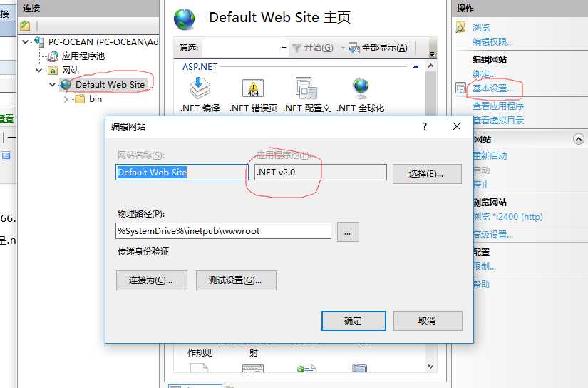Click the down arrow of features scrollbar
This screenshot has height=388, width=588.
tap(431, 366)
